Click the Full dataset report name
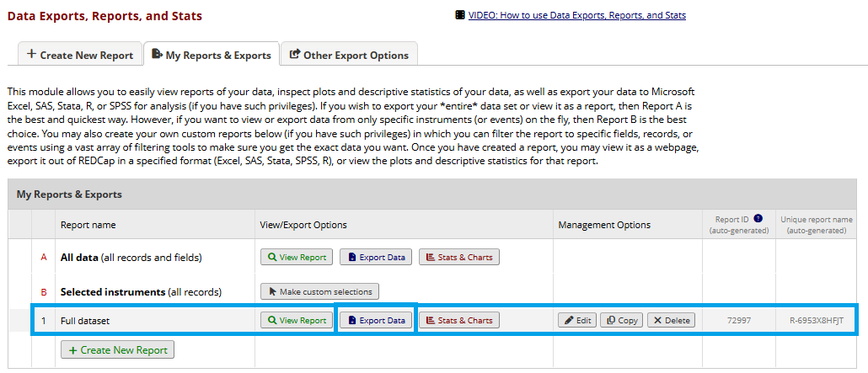Image resolution: width=868 pixels, height=373 pixels. point(85,321)
